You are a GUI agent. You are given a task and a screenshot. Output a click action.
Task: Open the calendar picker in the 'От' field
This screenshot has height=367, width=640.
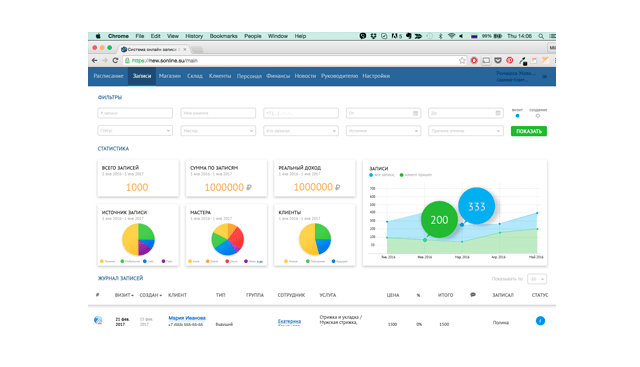(x=416, y=113)
